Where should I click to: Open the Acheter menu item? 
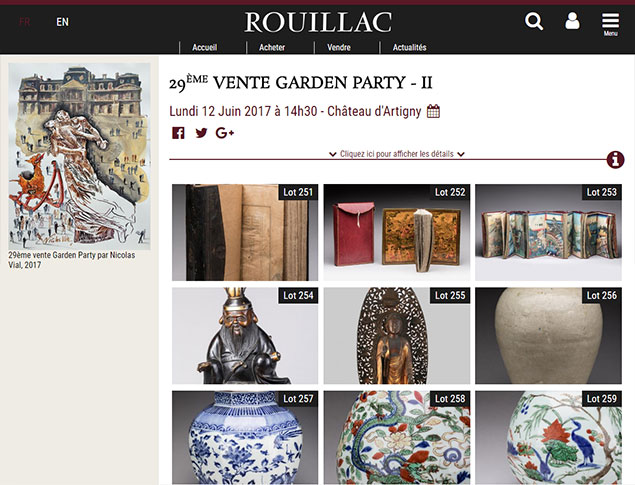tap(272, 47)
